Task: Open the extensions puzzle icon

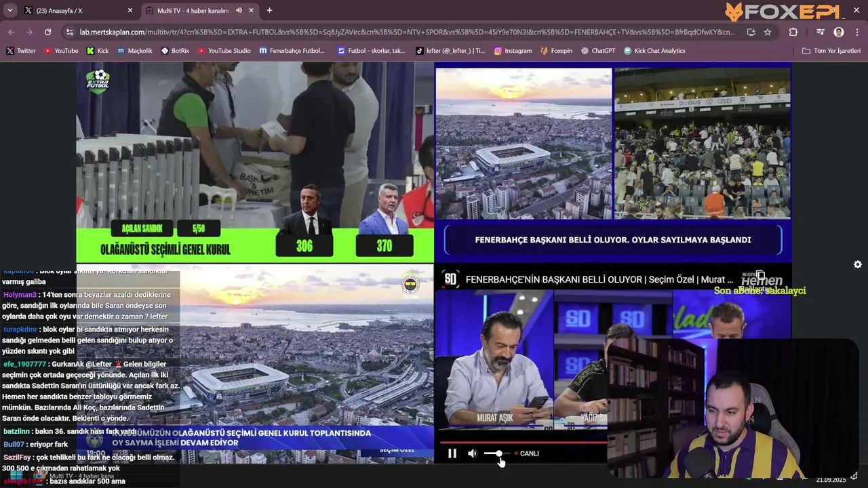Action: [793, 32]
